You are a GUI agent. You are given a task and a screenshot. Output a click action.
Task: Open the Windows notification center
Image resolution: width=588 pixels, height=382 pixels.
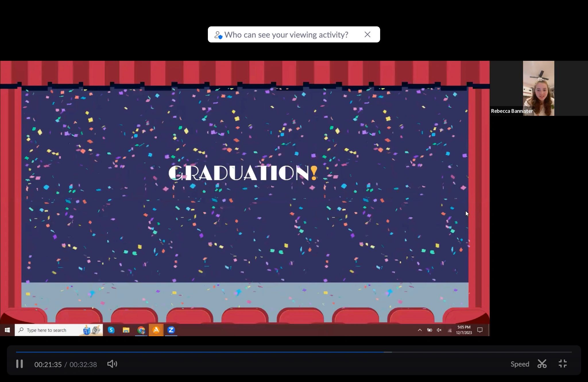pos(480,330)
